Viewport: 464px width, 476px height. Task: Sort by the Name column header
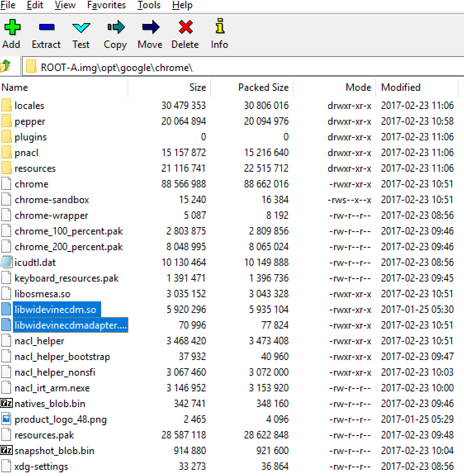click(x=64, y=88)
